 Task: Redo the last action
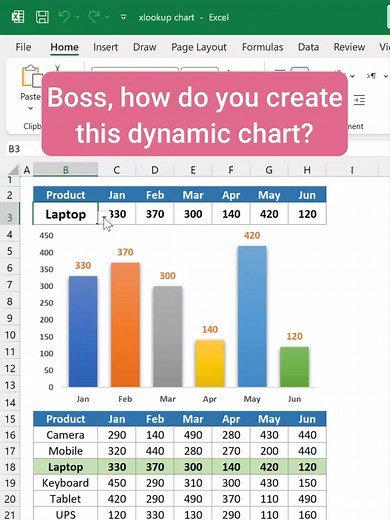point(94,17)
